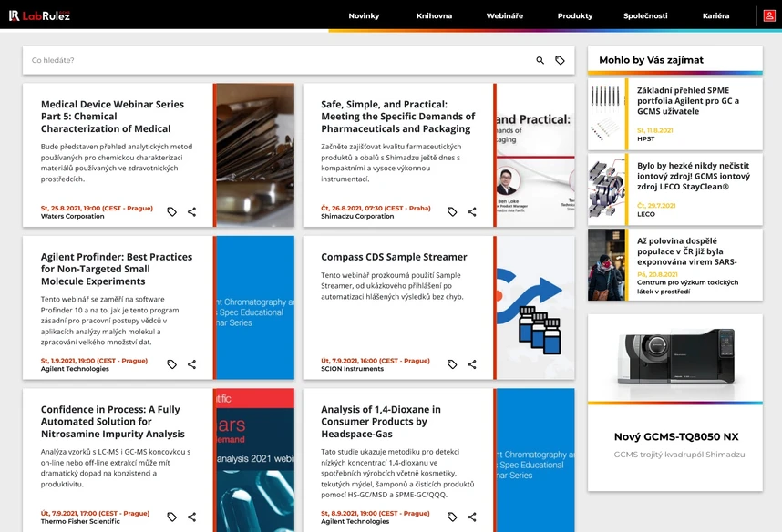Click blue thumbnail of Agilent Profinder card
This screenshot has width=782, height=532.
point(255,308)
